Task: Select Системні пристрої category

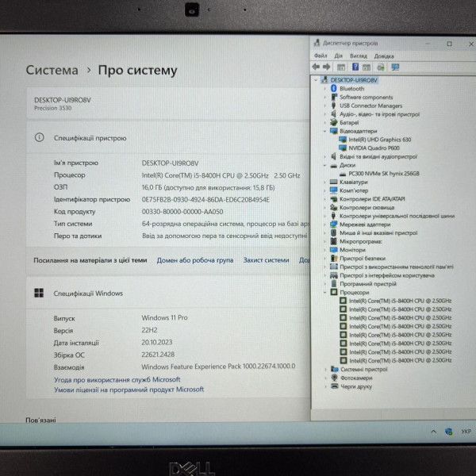Action: [363, 370]
